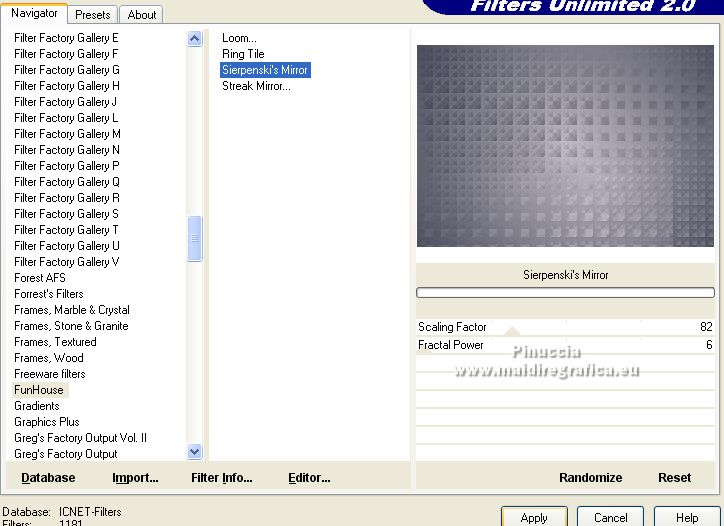
Task: Reset the filter parameters
Action: [x=674, y=478]
